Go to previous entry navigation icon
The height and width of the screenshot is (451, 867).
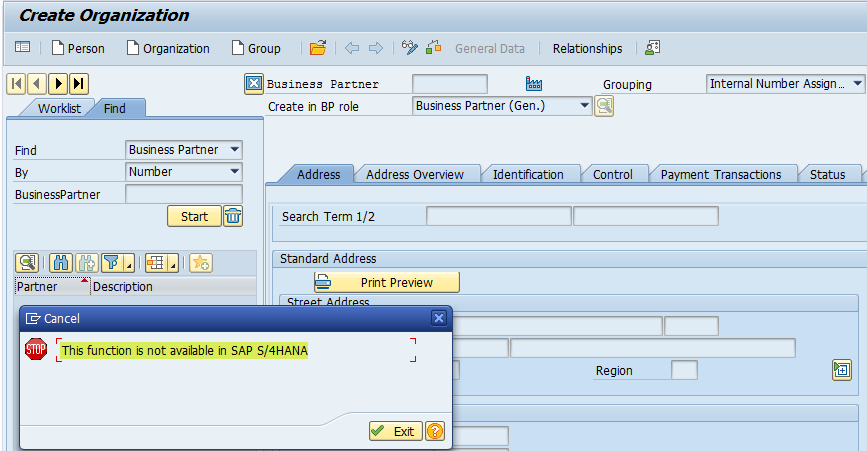tap(37, 84)
